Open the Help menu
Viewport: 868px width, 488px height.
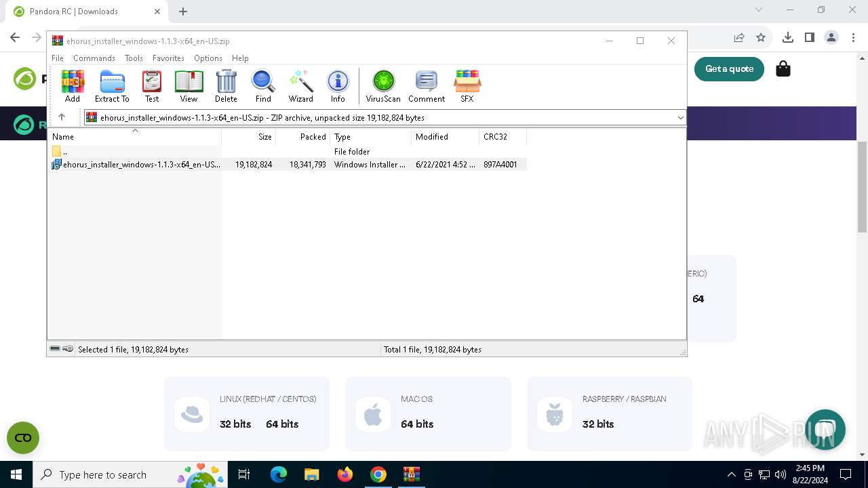(x=240, y=58)
